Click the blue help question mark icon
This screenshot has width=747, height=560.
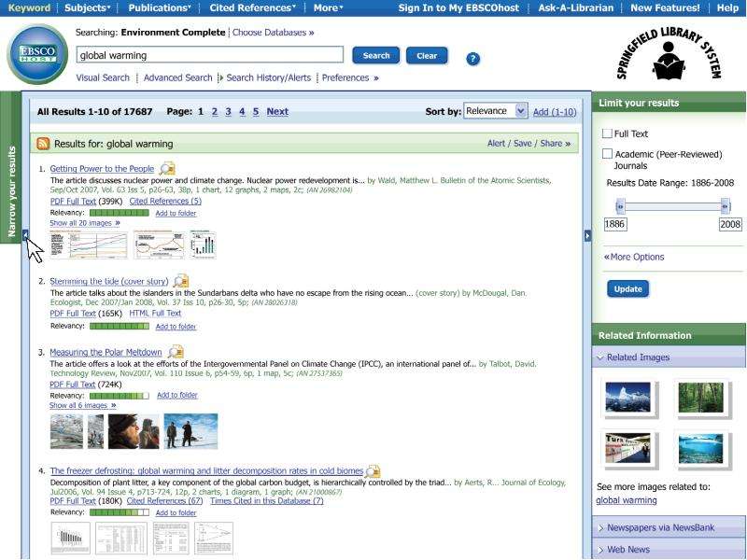(472, 59)
